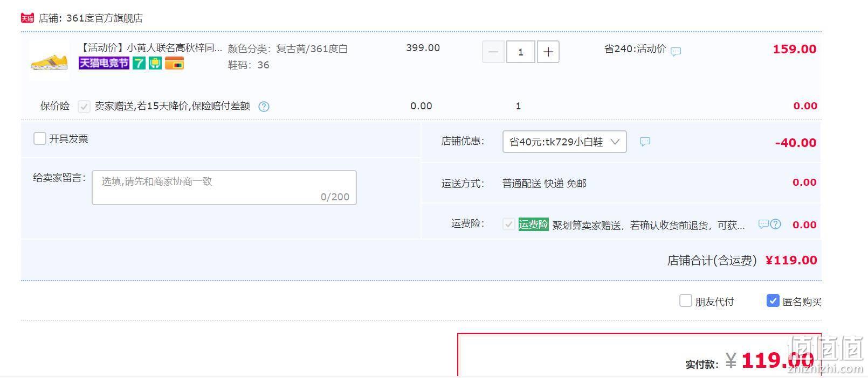Image resolution: width=868 pixels, height=378 pixels.
Task: Click the 普通配送 快递 免邮 shipping text
Action: [544, 184]
